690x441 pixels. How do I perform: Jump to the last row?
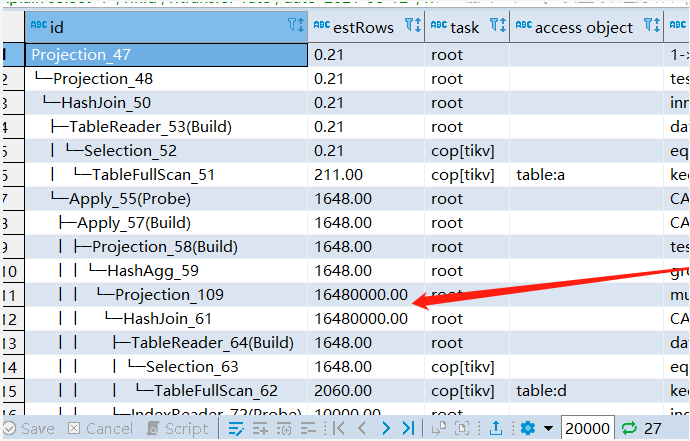coord(408,428)
